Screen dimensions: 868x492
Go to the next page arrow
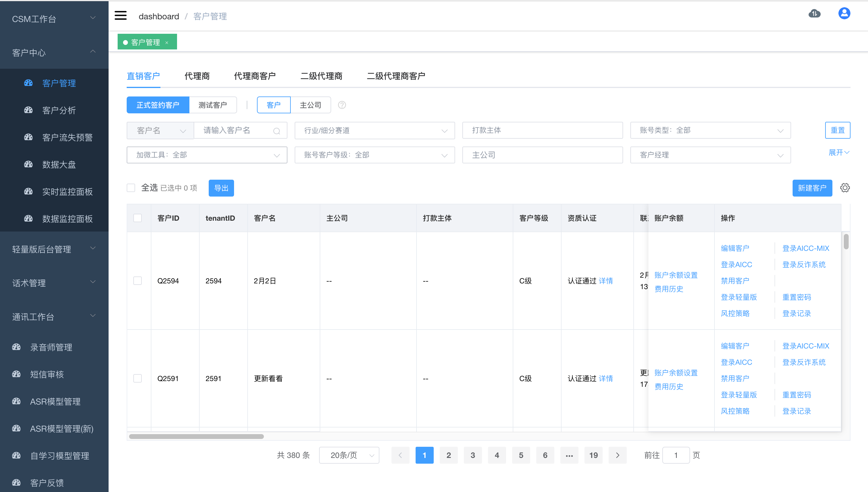(x=617, y=455)
